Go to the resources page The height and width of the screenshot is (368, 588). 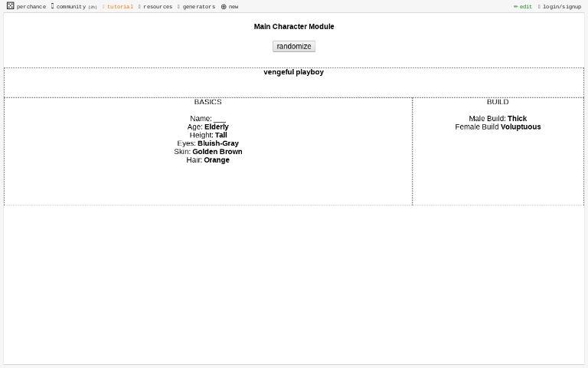pos(157,7)
